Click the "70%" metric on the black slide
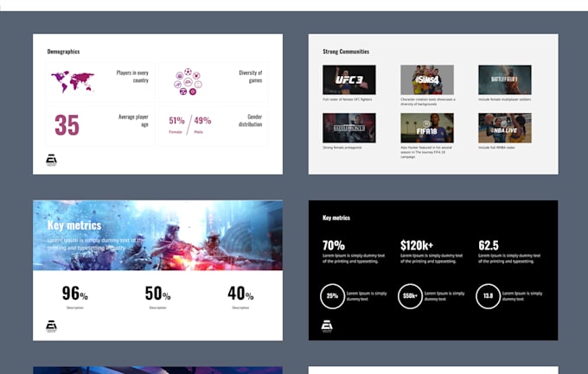Screen dimensions: 588x374 click(334, 245)
